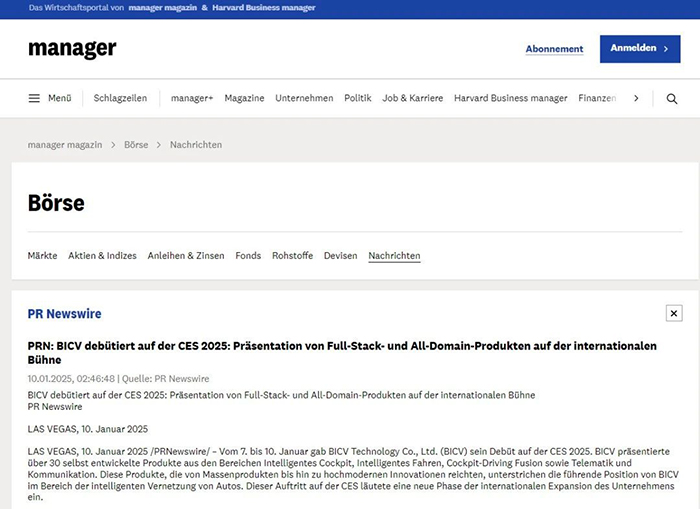Open the Anleihen & Zinsen tab
This screenshot has height=509, width=700.
click(186, 256)
